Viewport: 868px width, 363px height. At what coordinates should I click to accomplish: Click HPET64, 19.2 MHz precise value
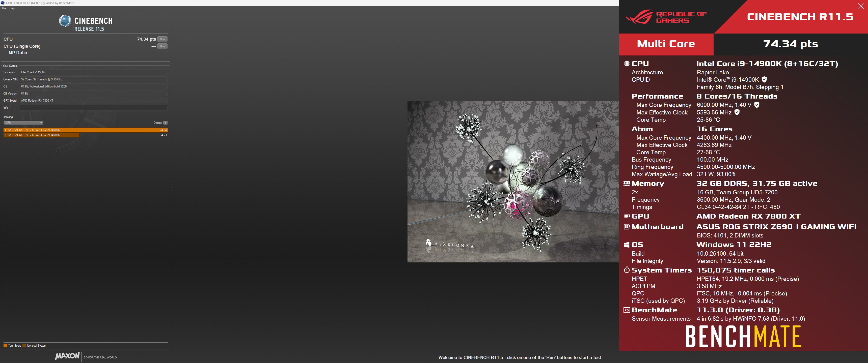pyautogui.click(x=748, y=279)
